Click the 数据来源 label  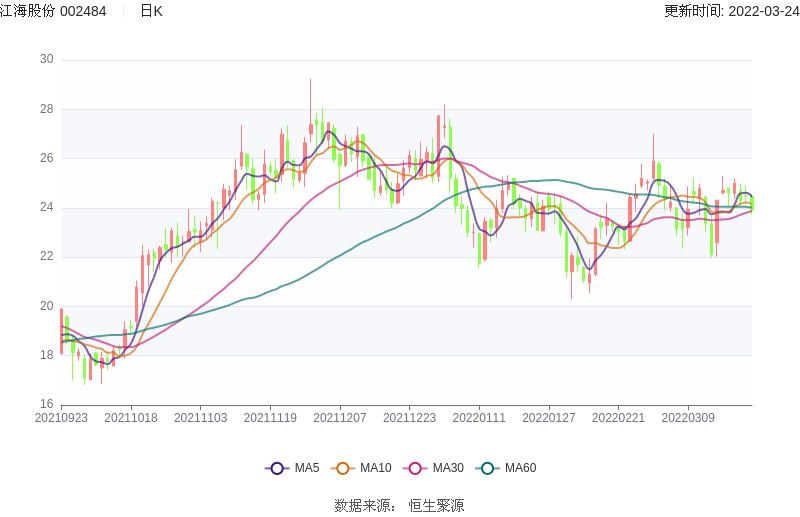tap(364, 505)
